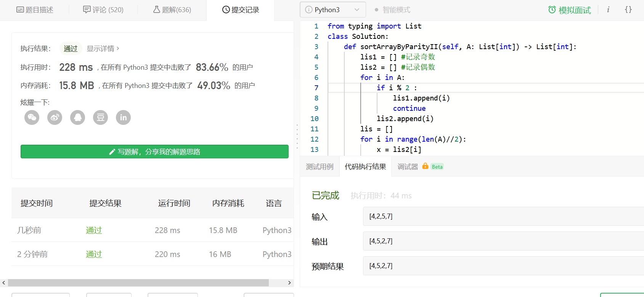
Task: Click the 输入 field [4,2,5,7]
Action: coord(503,216)
